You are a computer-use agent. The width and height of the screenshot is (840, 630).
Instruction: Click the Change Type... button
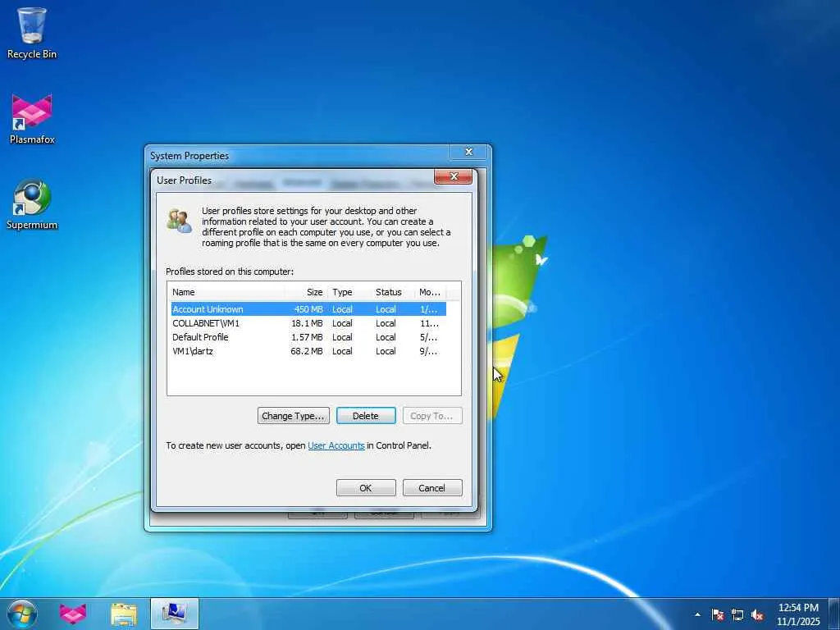coord(293,416)
